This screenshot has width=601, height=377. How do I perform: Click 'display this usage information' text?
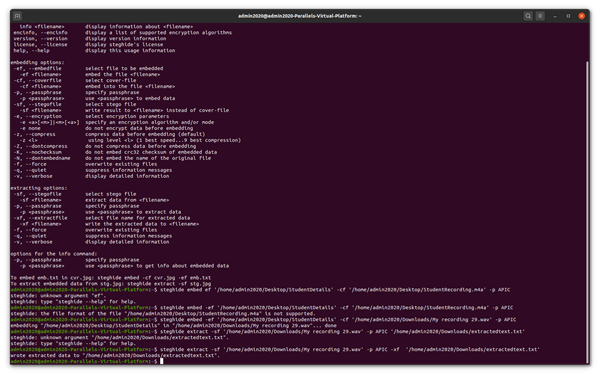coord(130,51)
